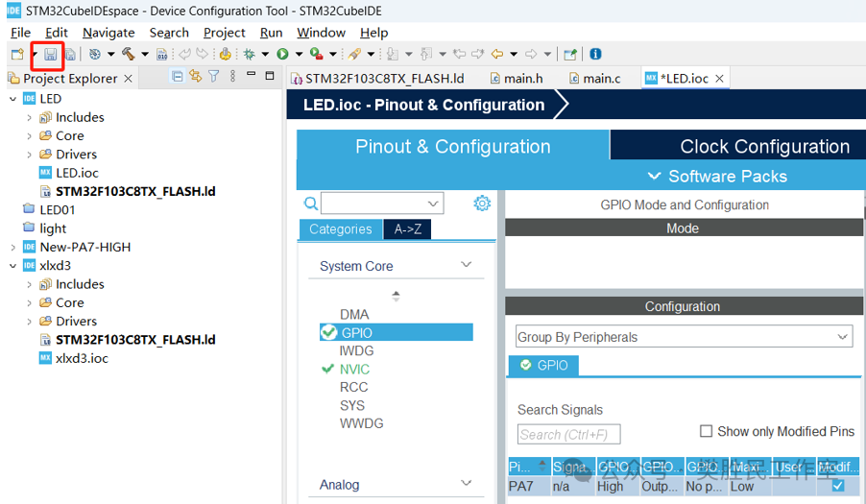The width and height of the screenshot is (866, 504).
Task: Click the Save All icon
Action: [70, 54]
